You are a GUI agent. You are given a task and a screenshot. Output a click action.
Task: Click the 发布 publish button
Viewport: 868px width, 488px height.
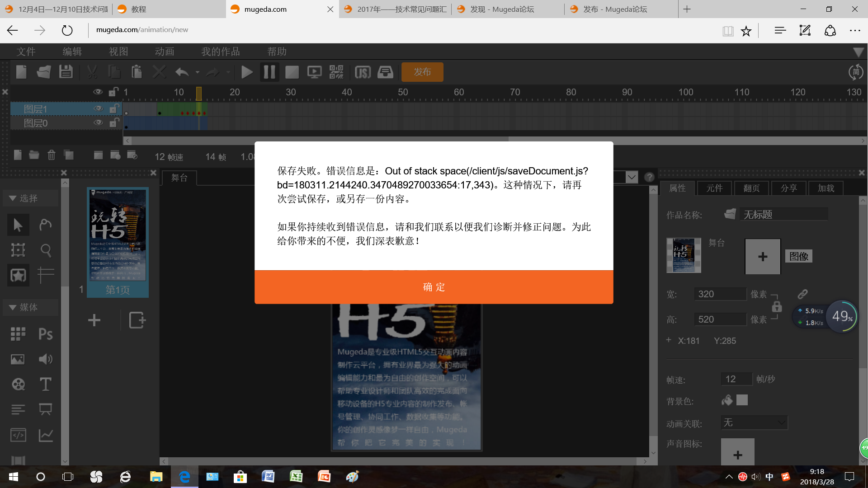click(x=422, y=72)
